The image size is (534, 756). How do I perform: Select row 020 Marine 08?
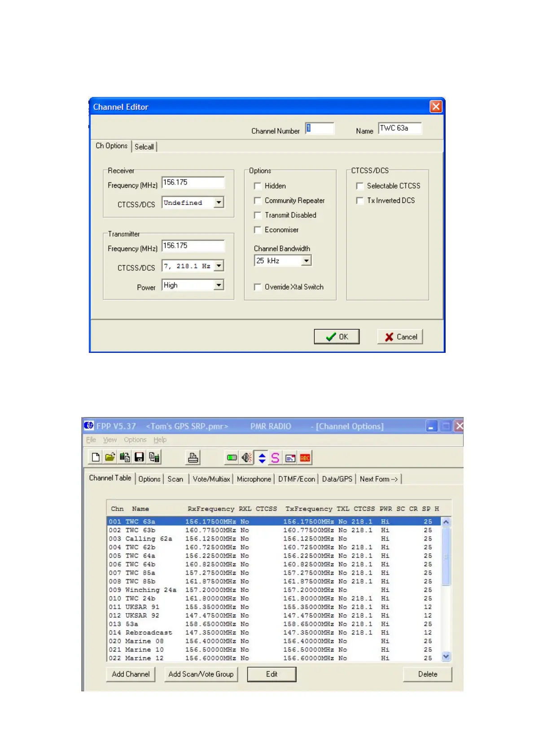click(274, 641)
